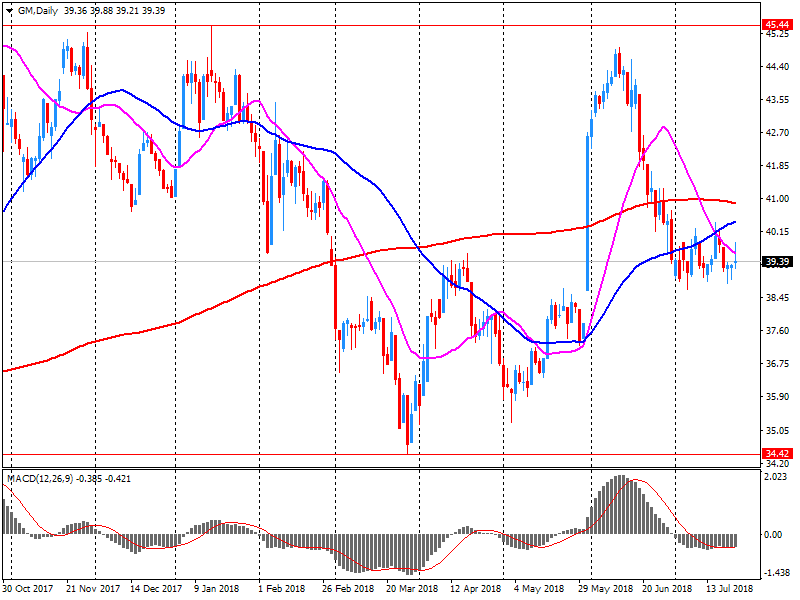This screenshot has width=800, height=600.
Task: Click the 1 Feb 2018 date label
Action: pyautogui.click(x=281, y=588)
